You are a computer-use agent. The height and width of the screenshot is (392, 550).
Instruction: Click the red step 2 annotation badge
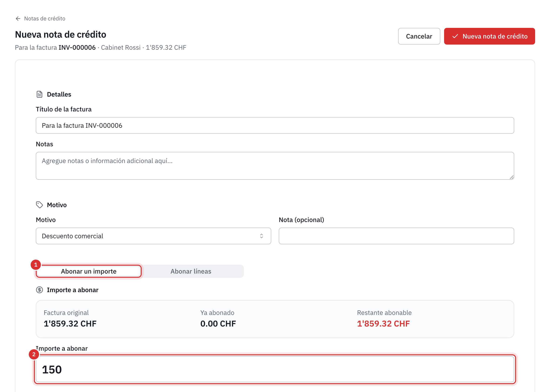34,354
